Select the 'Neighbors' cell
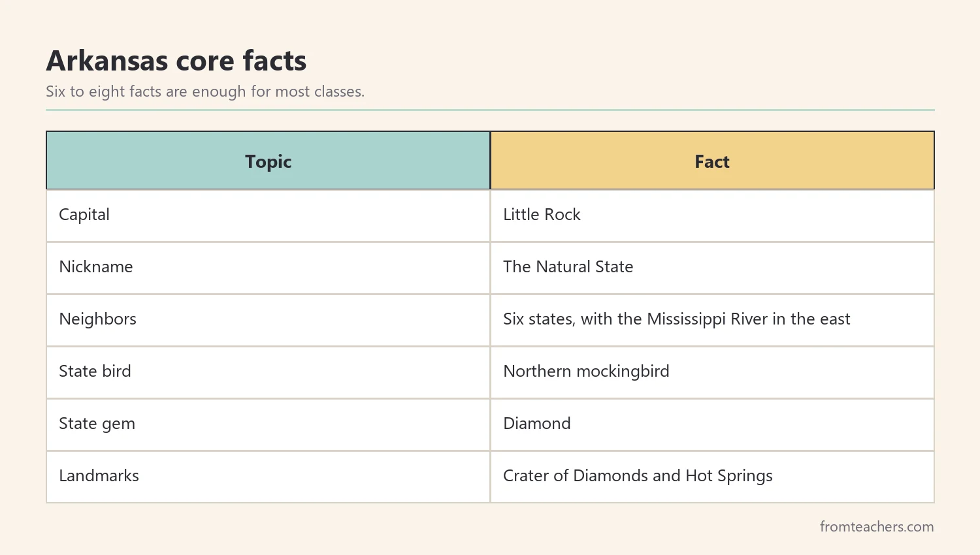Image resolution: width=980 pixels, height=555 pixels. (269, 320)
